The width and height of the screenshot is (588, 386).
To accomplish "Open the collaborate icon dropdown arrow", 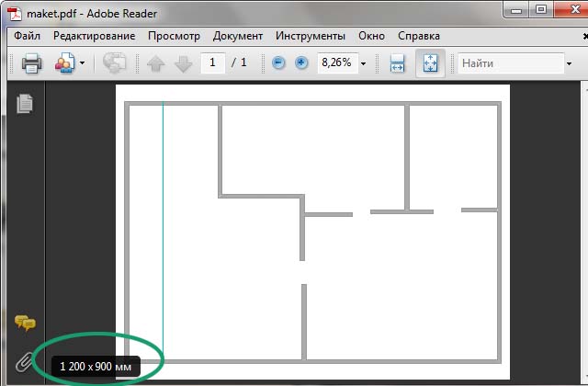I will pyautogui.click(x=82, y=63).
